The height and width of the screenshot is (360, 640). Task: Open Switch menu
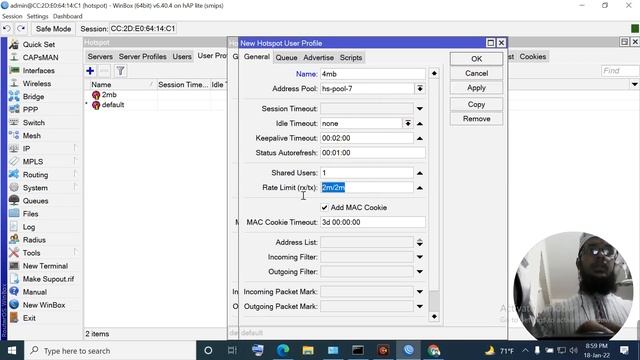[x=33, y=123]
